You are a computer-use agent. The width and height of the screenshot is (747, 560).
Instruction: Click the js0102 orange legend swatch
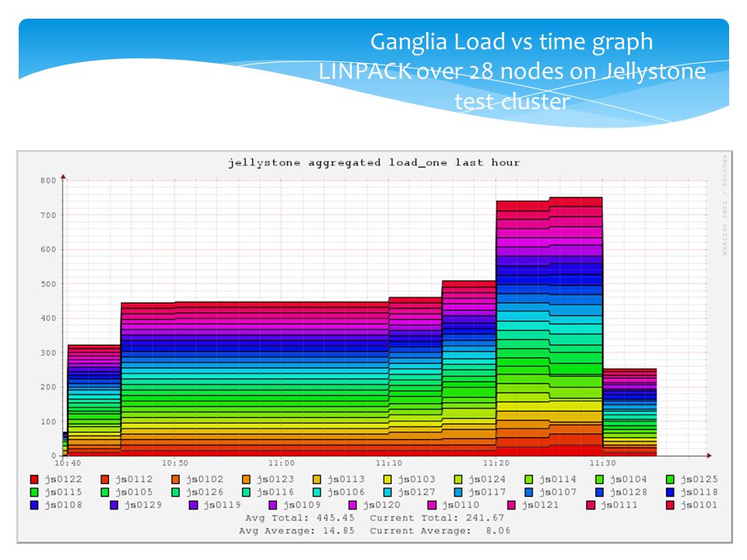click(175, 479)
